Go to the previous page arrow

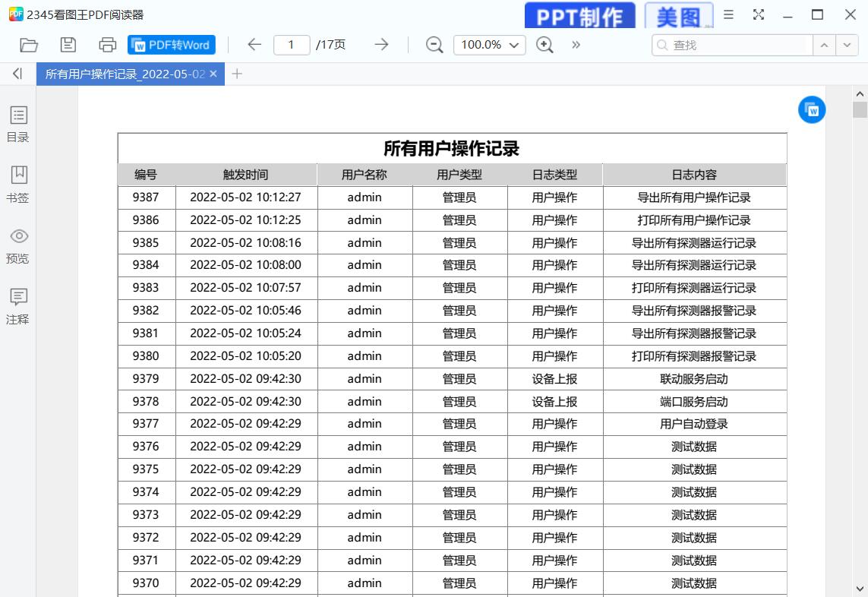pyautogui.click(x=254, y=45)
